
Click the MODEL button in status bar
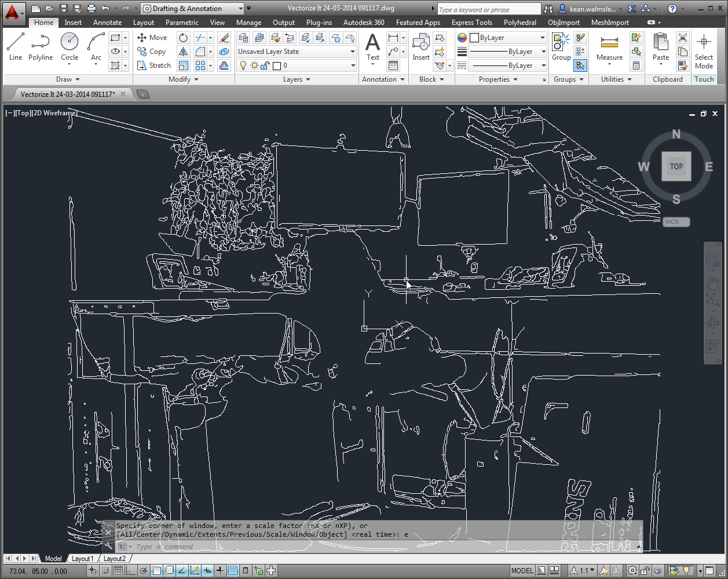click(x=522, y=571)
